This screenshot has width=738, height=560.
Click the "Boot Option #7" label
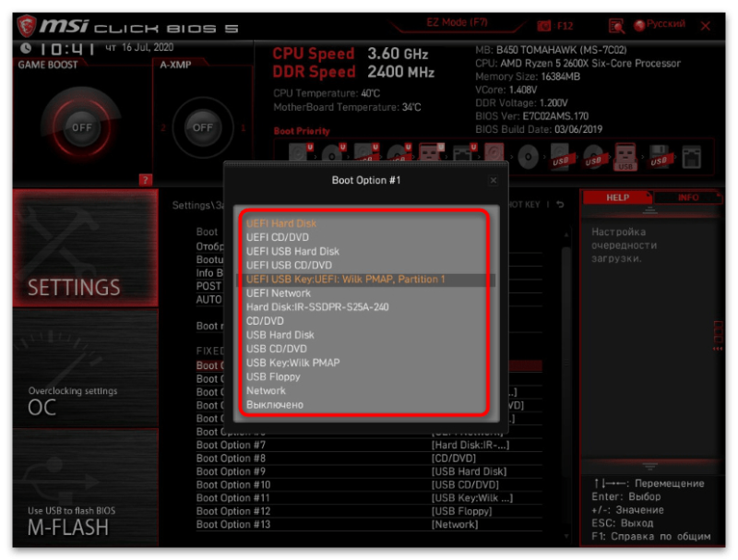click(231, 445)
